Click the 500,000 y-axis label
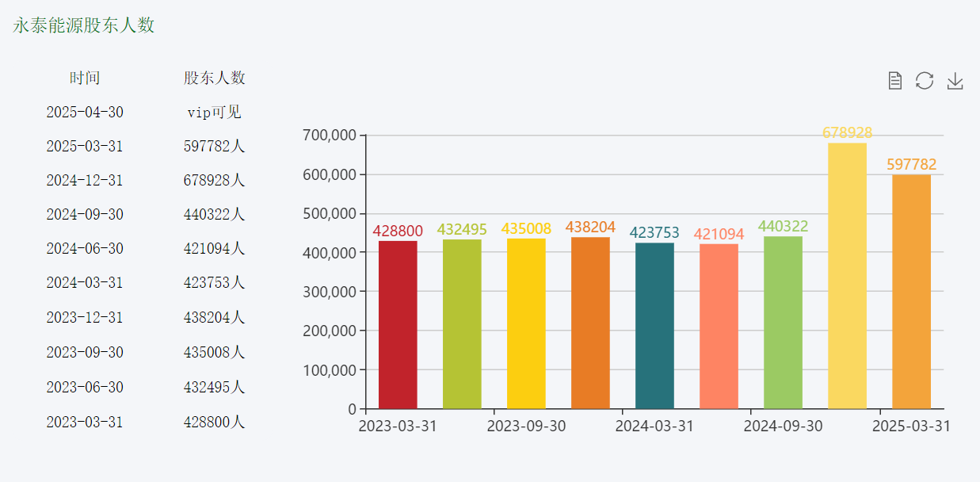The image size is (980, 482). (330, 213)
